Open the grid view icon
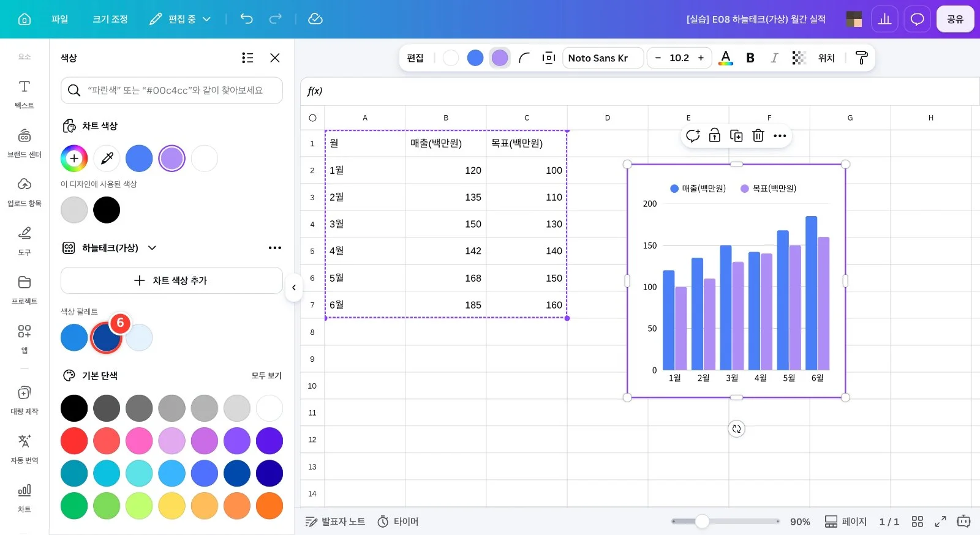Image resolution: width=980 pixels, height=535 pixels. tap(917, 522)
